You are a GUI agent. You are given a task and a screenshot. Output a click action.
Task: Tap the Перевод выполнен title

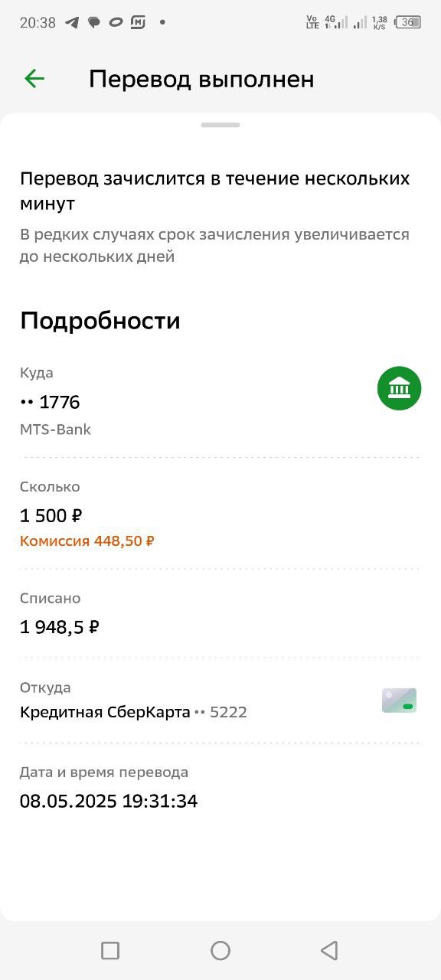[201, 79]
